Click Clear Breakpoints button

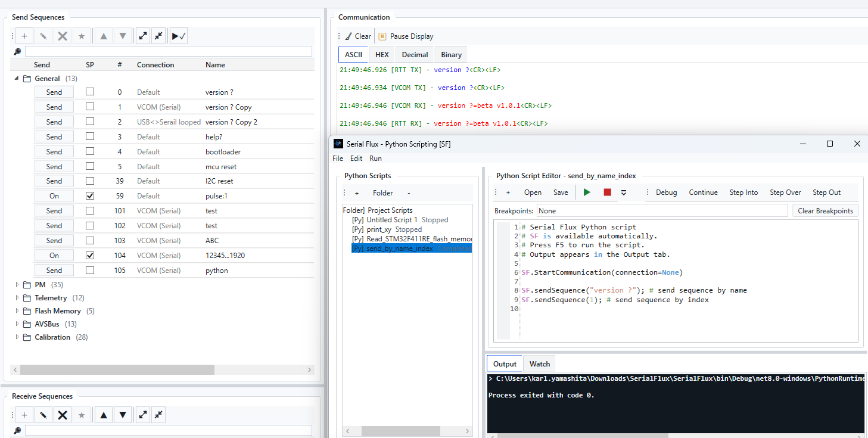pyautogui.click(x=826, y=210)
